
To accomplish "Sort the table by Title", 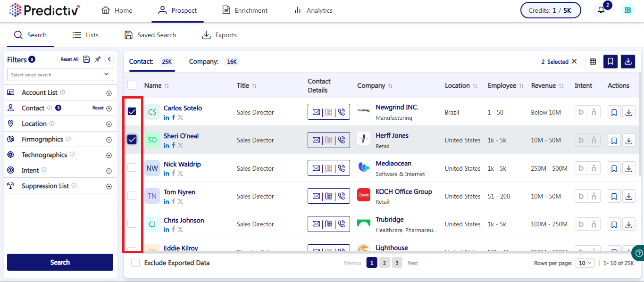I will coord(254,86).
